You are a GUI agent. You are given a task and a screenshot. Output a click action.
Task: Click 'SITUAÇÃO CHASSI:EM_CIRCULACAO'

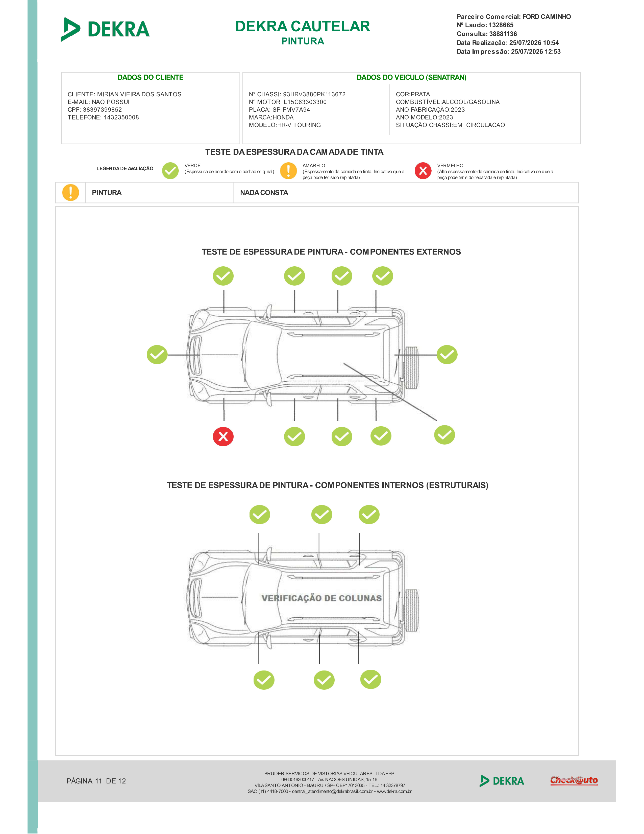tap(450, 125)
